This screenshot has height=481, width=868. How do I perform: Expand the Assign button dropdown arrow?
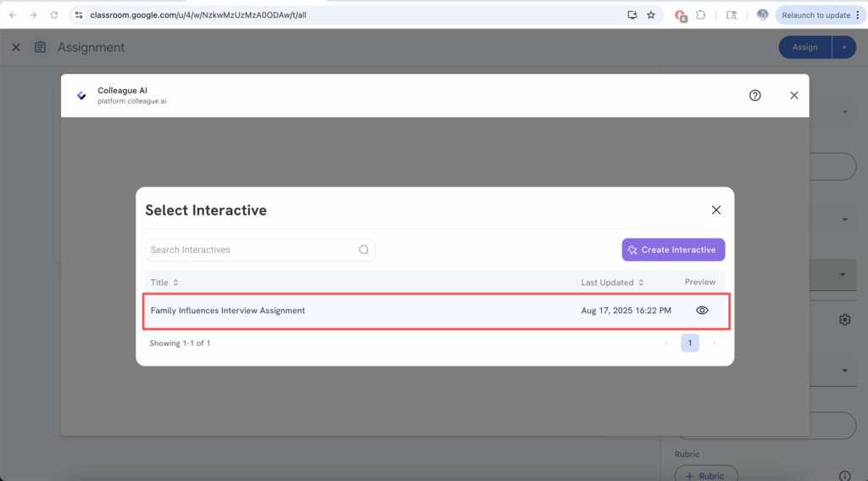844,48
